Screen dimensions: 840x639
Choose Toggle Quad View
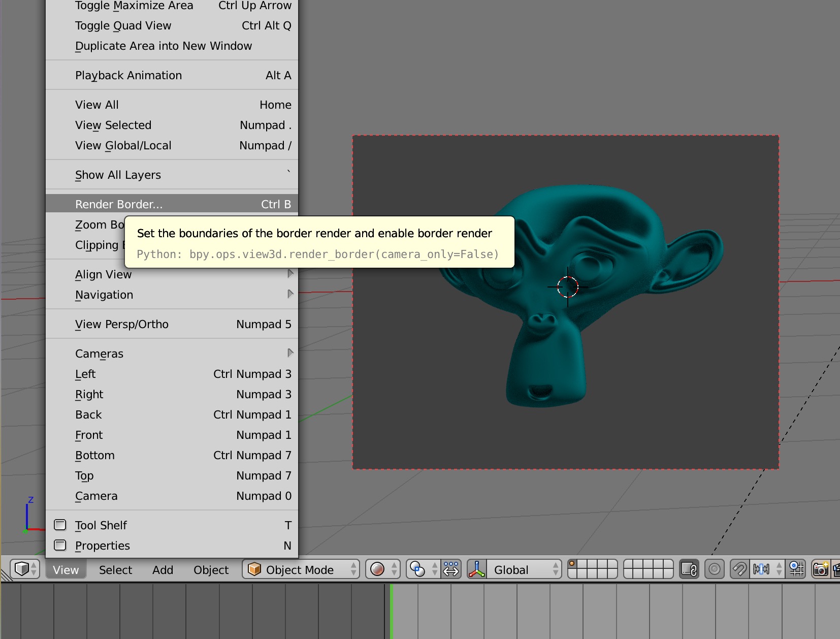(x=172, y=25)
